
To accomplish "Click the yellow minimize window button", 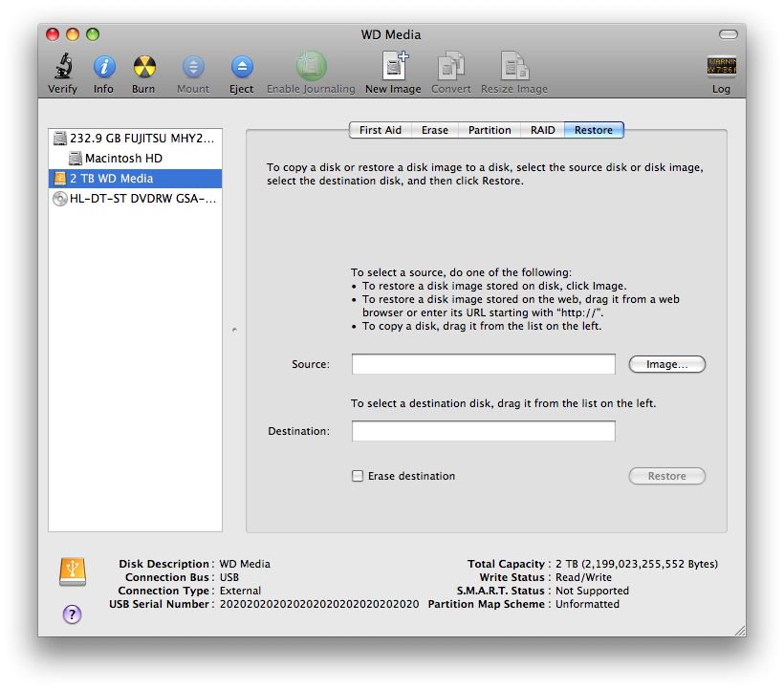I will click(x=73, y=34).
